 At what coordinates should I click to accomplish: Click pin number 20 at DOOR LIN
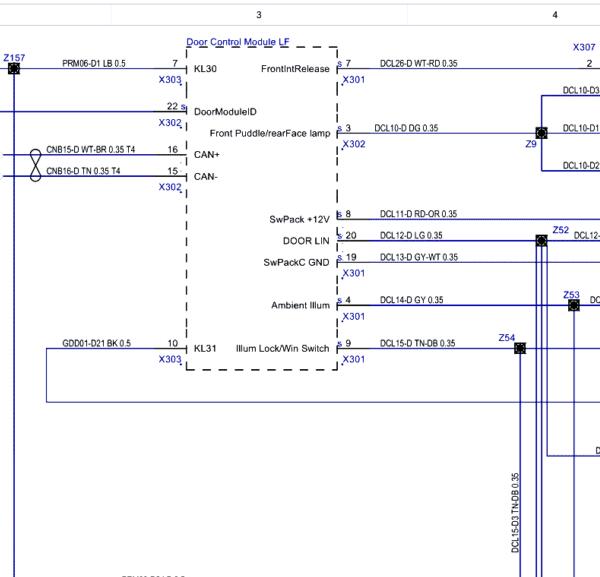351,235
